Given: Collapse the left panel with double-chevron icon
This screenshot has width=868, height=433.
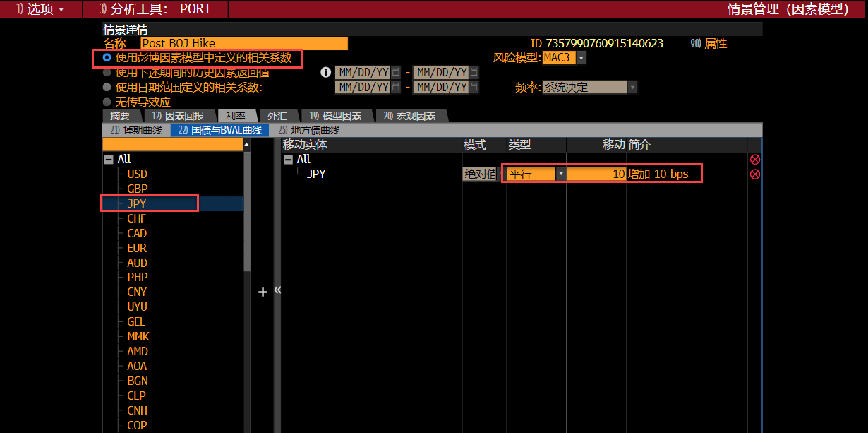Looking at the screenshot, I should pos(277,290).
